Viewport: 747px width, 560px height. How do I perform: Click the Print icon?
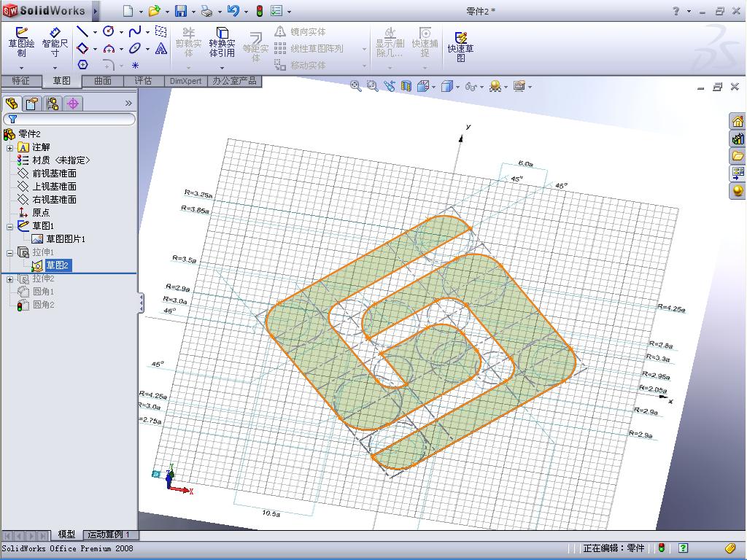click(206, 11)
